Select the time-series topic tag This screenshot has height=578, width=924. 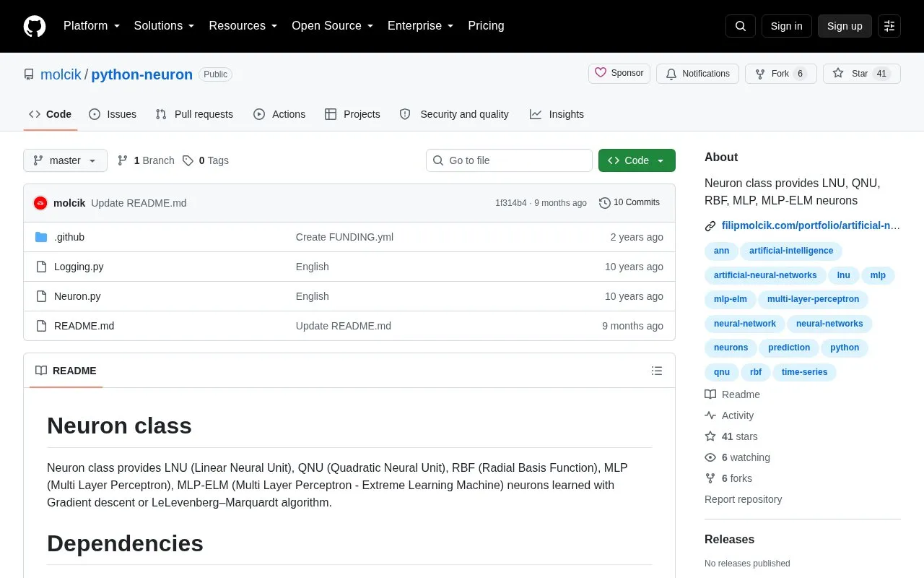coord(804,372)
